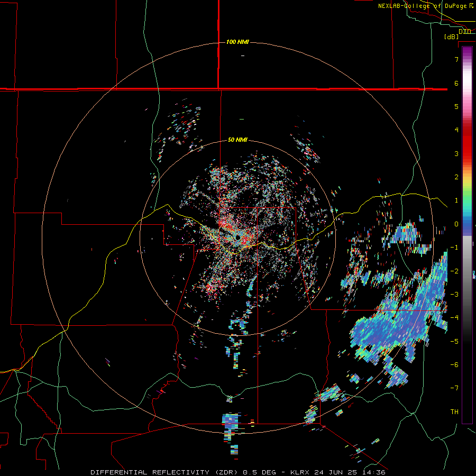Click the 50 NMI range ring label

[x=237, y=140]
